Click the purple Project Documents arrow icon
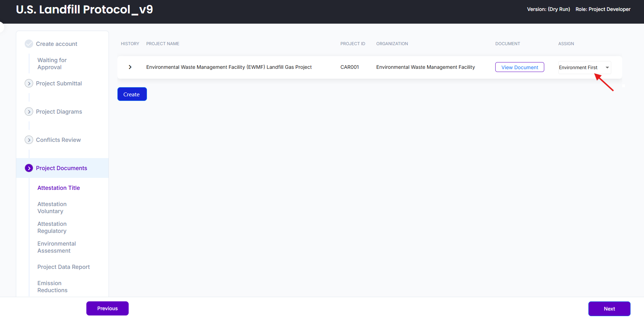This screenshot has height=319, width=644. [29, 168]
